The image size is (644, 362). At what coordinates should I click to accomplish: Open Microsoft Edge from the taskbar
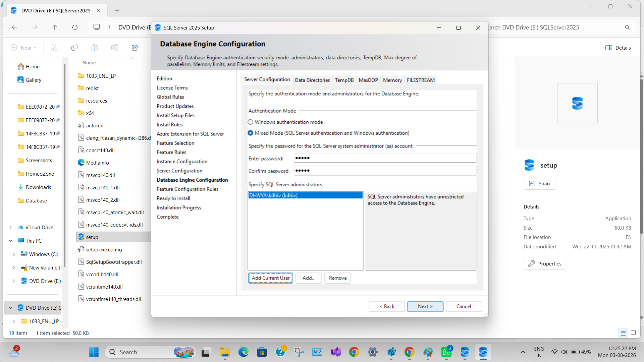[244, 352]
